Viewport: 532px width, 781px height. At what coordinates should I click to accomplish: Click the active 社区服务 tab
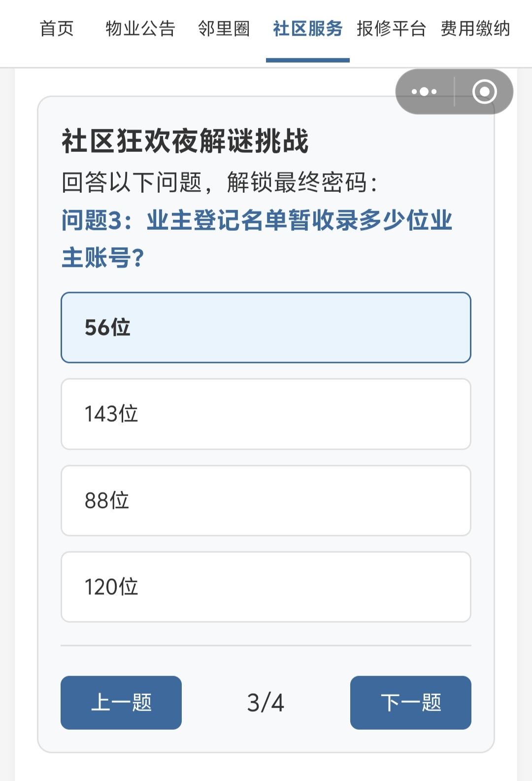tap(308, 29)
